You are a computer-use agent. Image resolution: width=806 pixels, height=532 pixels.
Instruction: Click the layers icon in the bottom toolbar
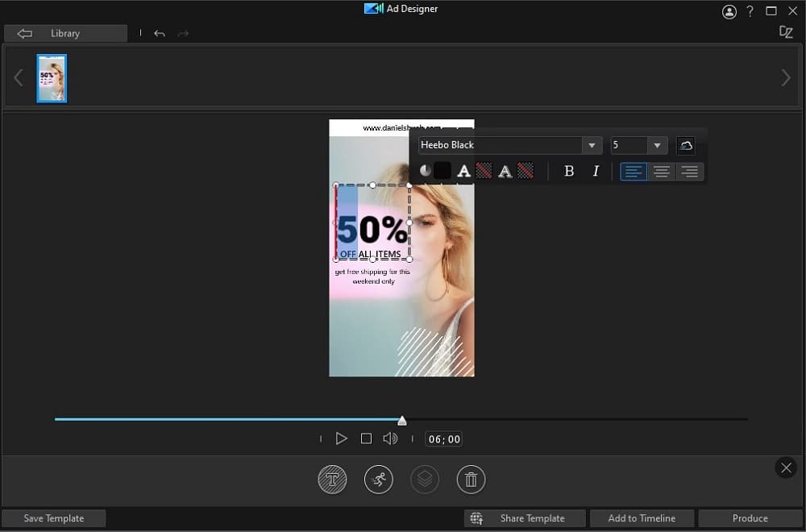(425, 479)
